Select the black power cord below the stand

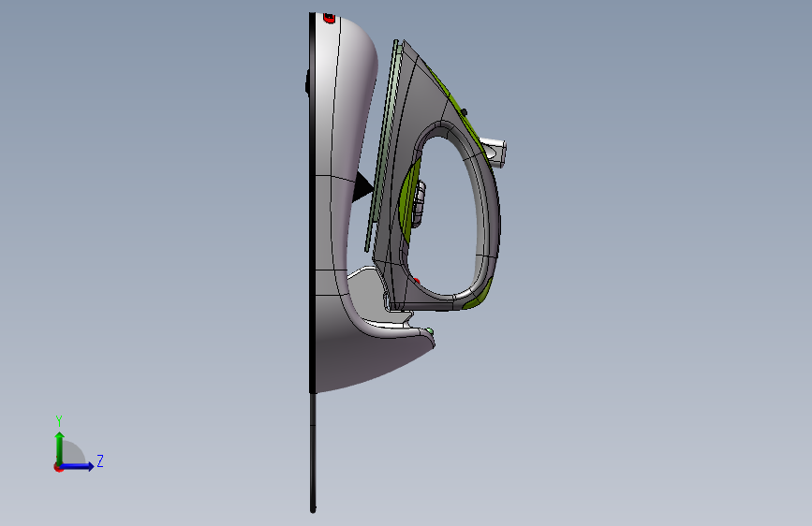313,453
